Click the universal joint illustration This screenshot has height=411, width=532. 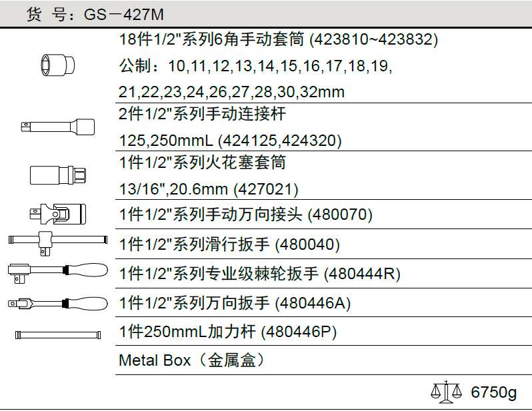57,214
